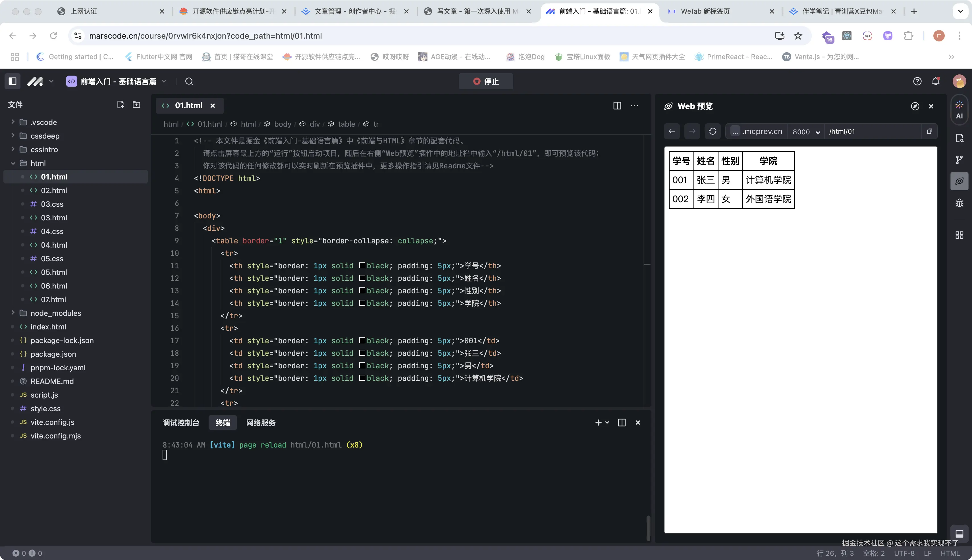Image resolution: width=972 pixels, height=560 pixels.
Task: Switch to the 网络服务 tab
Action: (x=261, y=423)
